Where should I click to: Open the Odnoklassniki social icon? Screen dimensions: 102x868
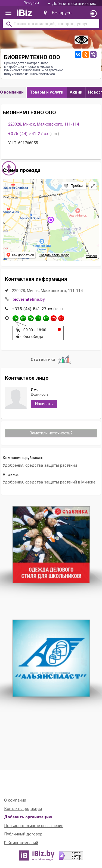[86, 54]
